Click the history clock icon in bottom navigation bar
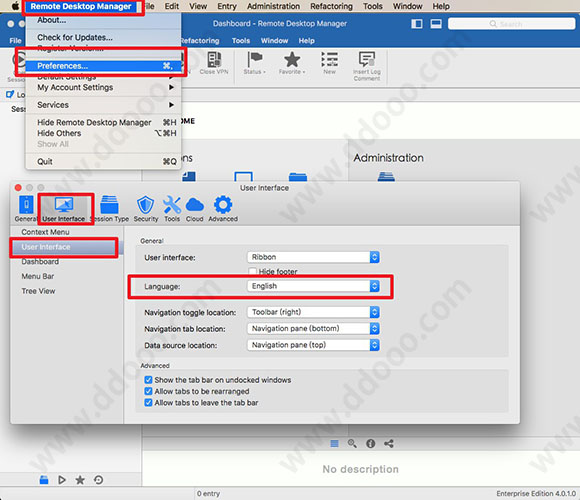The image size is (580, 500). tap(98, 480)
